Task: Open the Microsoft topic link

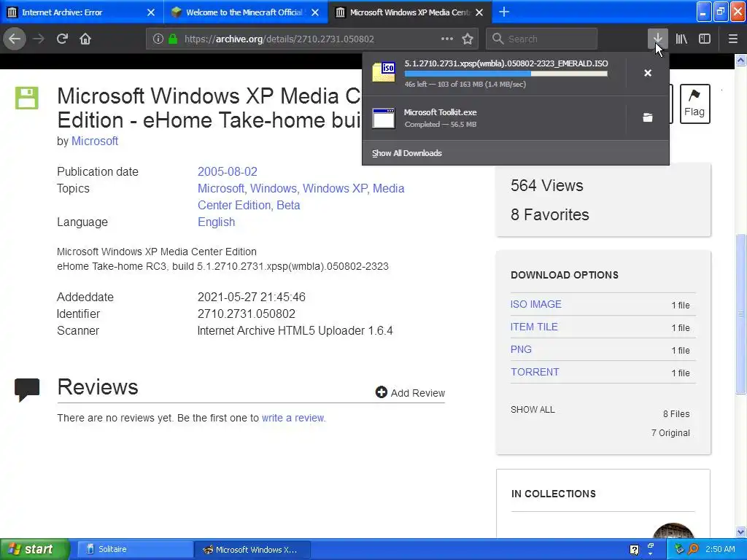Action: click(220, 189)
